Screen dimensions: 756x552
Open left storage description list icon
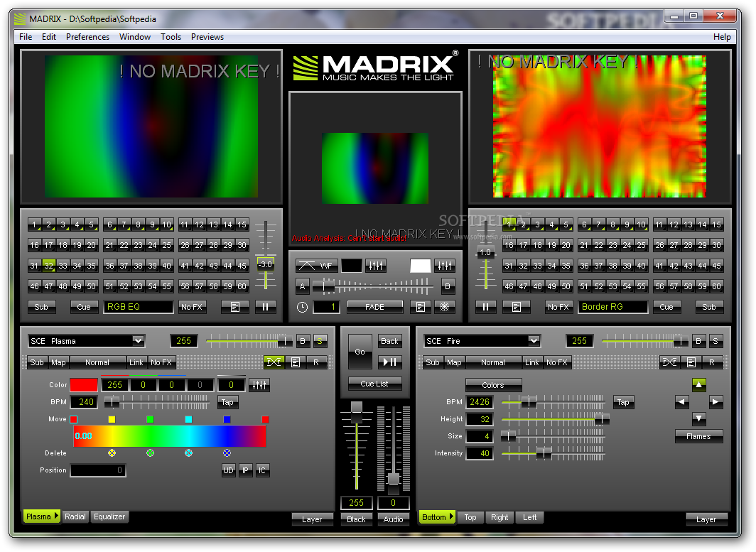pyautogui.click(x=235, y=307)
